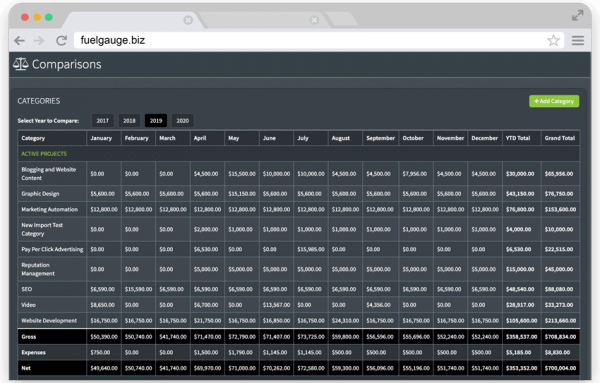The image size is (600, 383).
Task: Select the Graphic Design category row
Action: click(298, 194)
